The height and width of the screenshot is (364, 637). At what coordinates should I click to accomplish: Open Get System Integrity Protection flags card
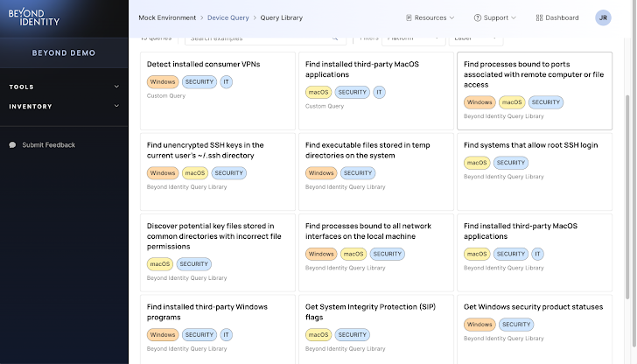376,329
